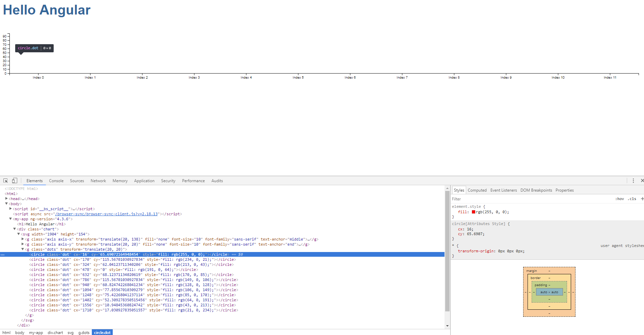Toggle the .cls class editor button
644x335 pixels.
[632, 199]
